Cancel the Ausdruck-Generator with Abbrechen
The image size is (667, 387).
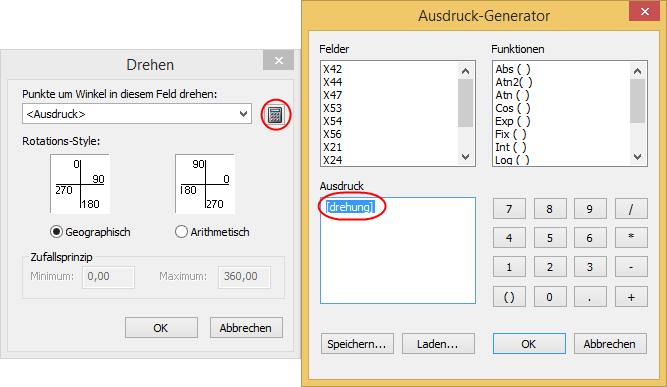click(x=610, y=344)
